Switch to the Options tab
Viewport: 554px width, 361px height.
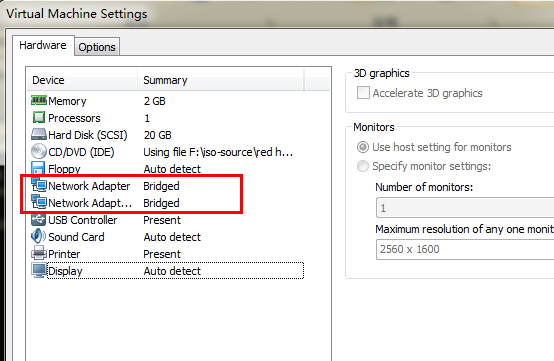tap(97, 47)
